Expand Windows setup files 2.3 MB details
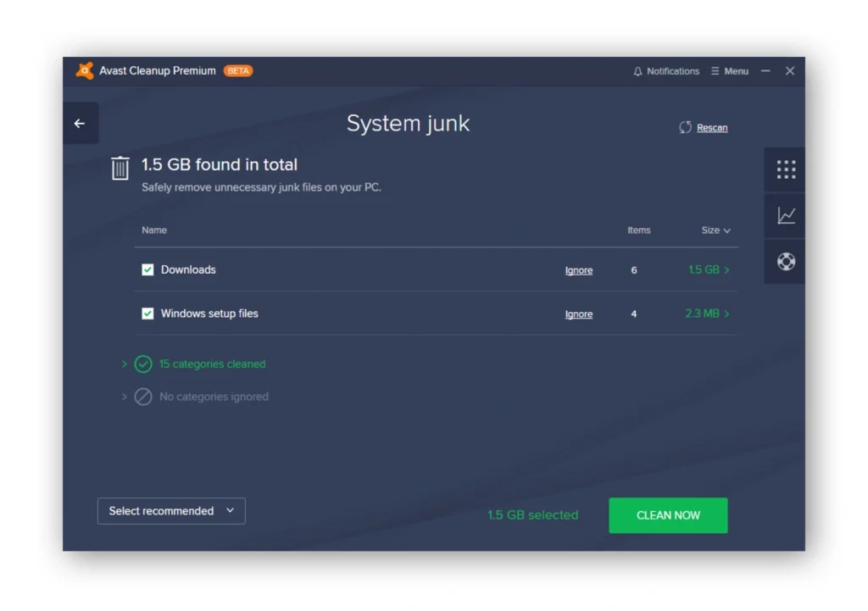868x611 pixels. (707, 314)
